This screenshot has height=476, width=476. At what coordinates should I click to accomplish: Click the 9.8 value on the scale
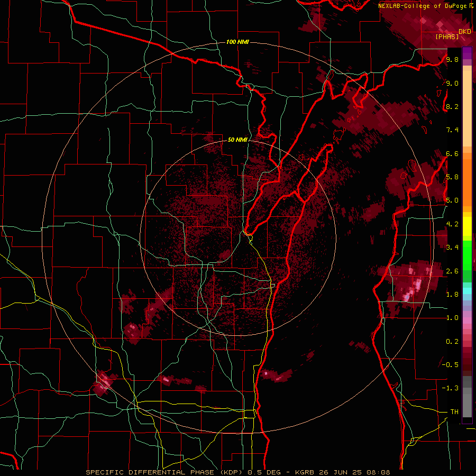[452, 59]
